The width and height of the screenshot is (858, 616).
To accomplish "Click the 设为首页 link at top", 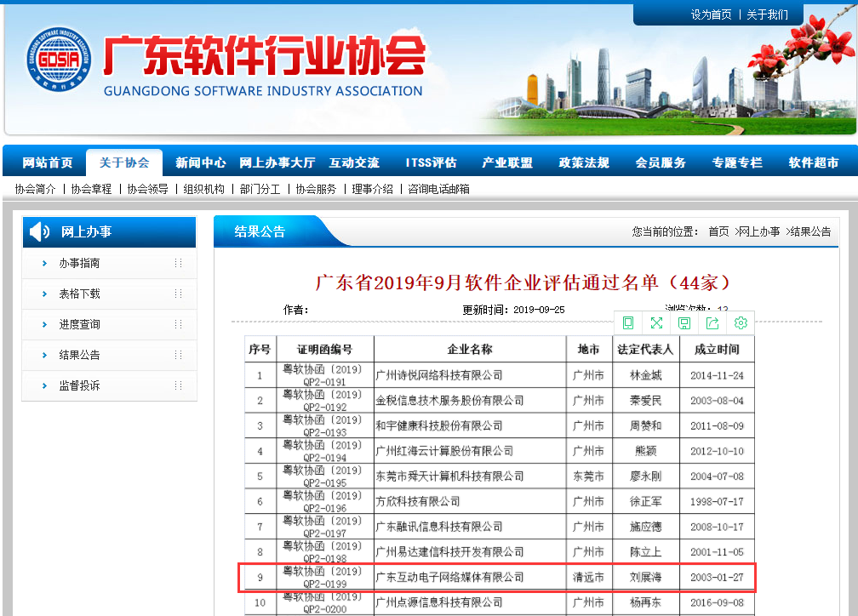I will tap(711, 14).
